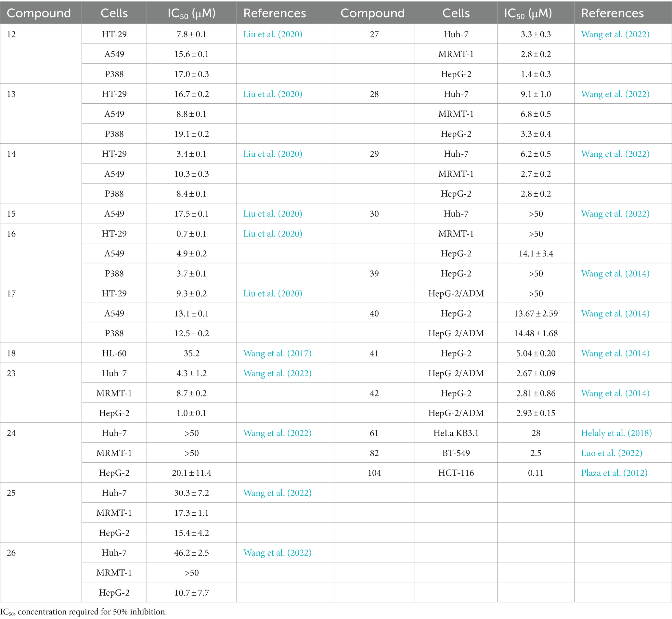Viewport: 672px width, 619px height.
Task: Select the value 2.81 ± 0.86
Action: 536,393
